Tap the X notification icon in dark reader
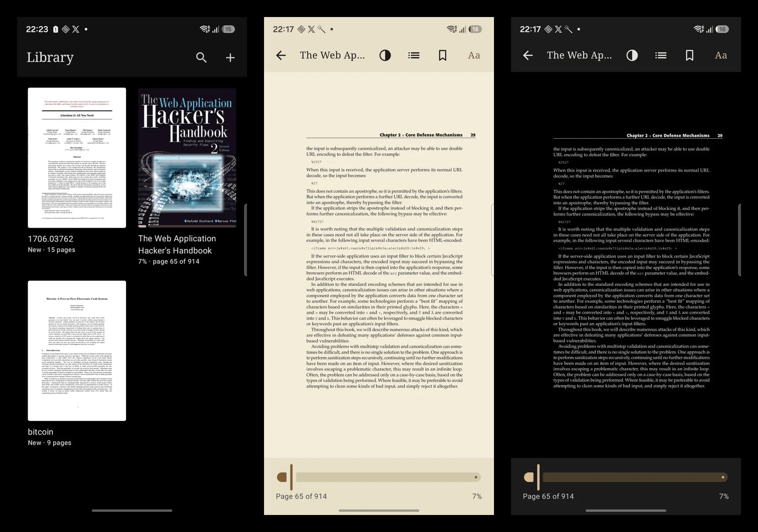Image resolution: width=758 pixels, height=532 pixels. point(558,29)
